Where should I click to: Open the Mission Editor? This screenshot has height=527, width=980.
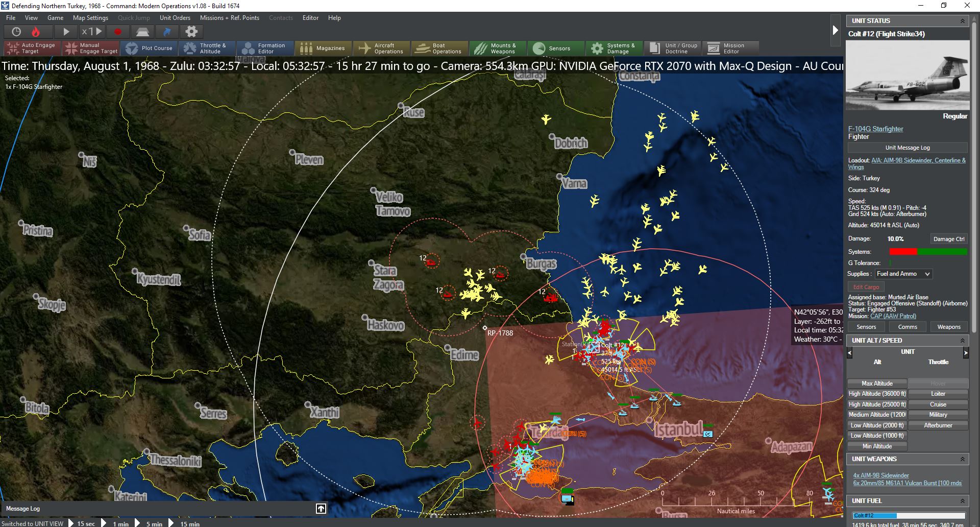click(731, 49)
